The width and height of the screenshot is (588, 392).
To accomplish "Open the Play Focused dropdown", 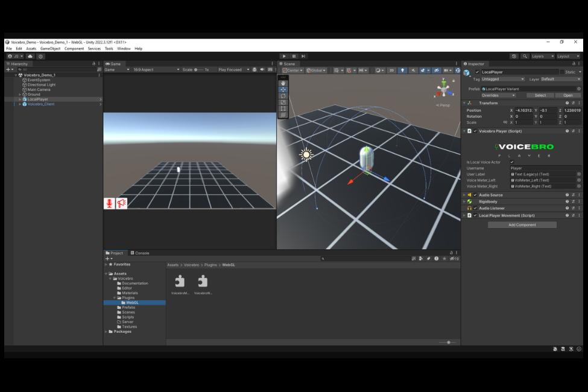I will coord(233,70).
